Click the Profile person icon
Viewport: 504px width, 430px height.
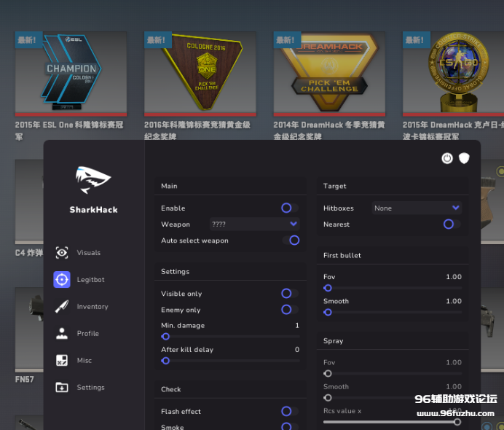click(62, 334)
